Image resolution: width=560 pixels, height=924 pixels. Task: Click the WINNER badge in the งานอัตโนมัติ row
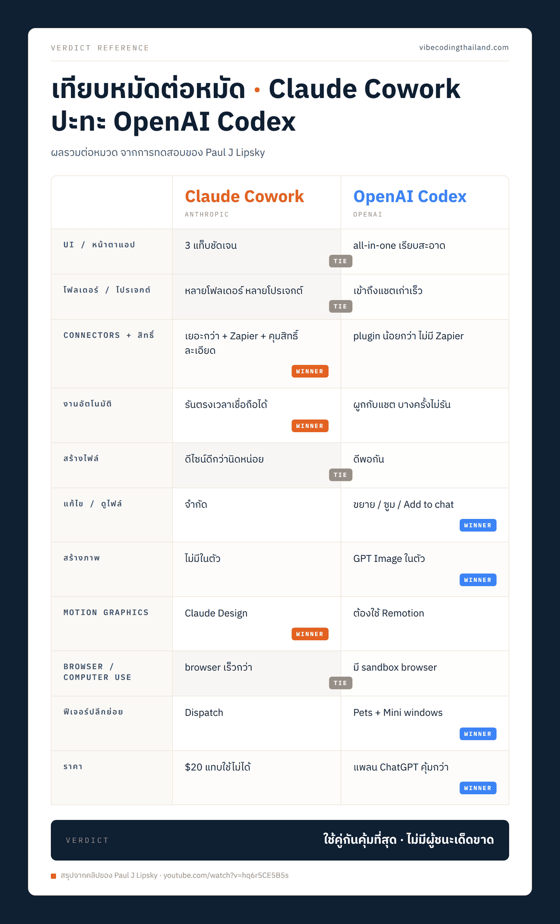[x=310, y=426]
